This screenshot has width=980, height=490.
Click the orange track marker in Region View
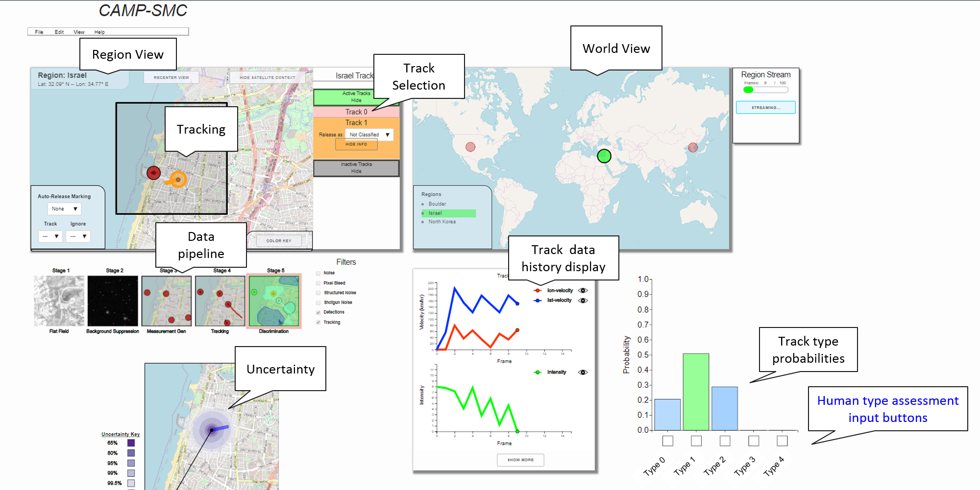click(177, 180)
